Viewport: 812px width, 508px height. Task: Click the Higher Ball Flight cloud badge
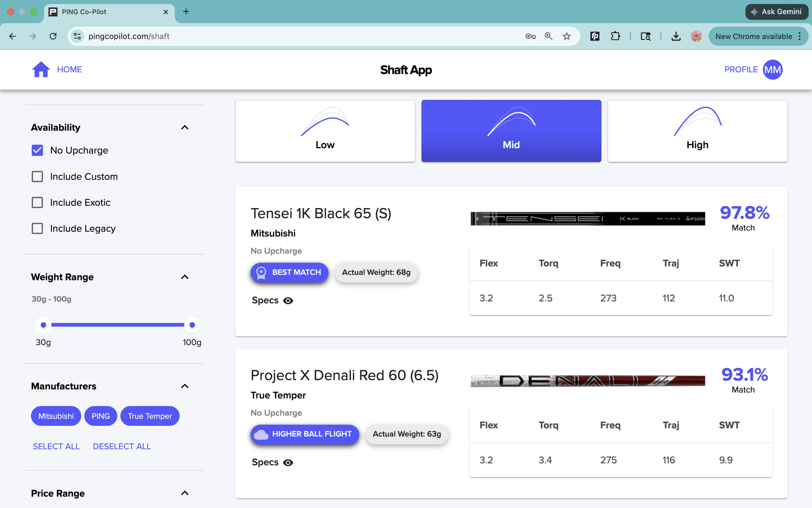point(305,434)
